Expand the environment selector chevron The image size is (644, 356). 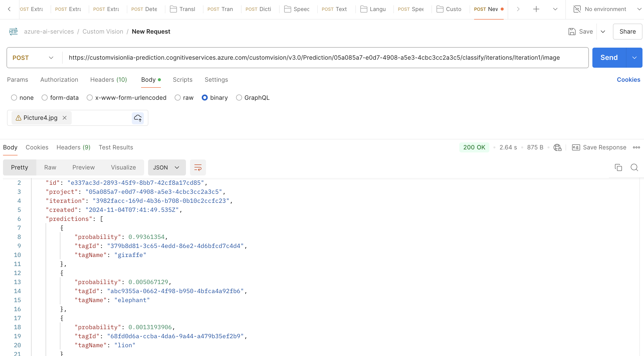coord(639,9)
